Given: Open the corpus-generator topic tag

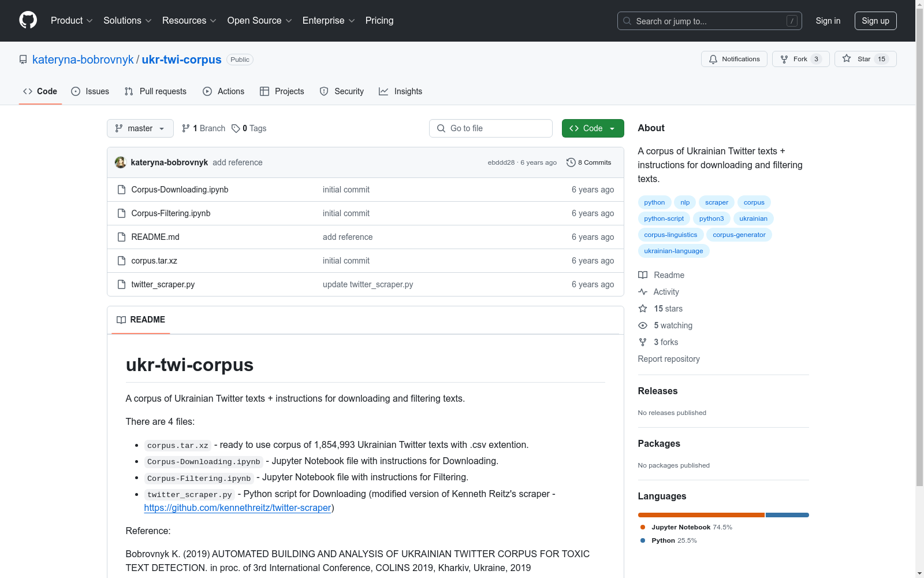Looking at the screenshot, I should [x=739, y=235].
